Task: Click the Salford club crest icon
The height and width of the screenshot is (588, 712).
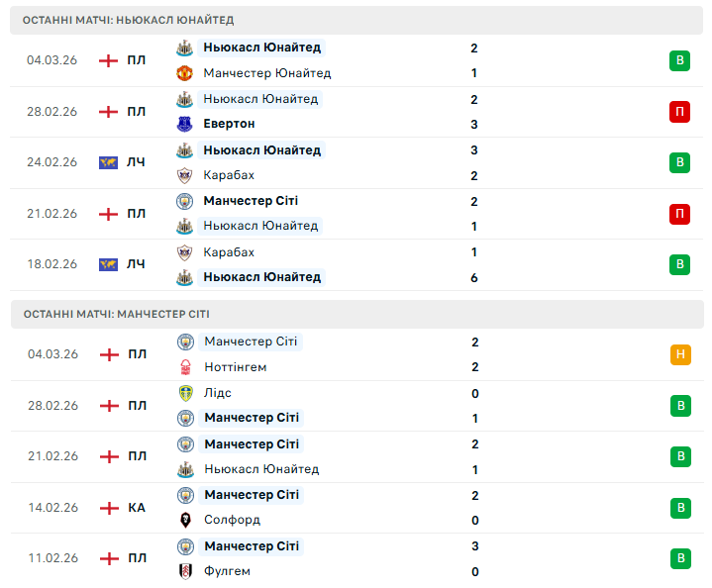Action: pos(185,520)
